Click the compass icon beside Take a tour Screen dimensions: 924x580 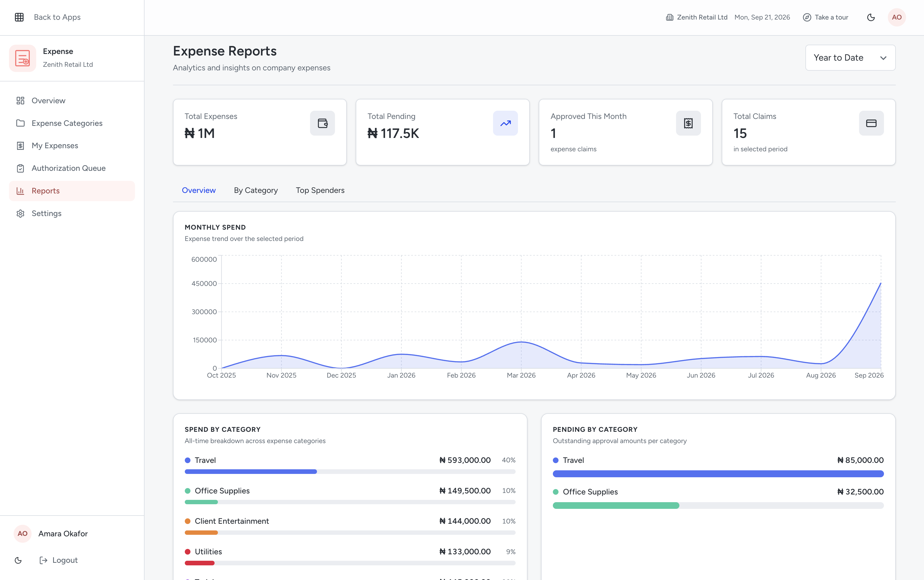[x=807, y=17]
